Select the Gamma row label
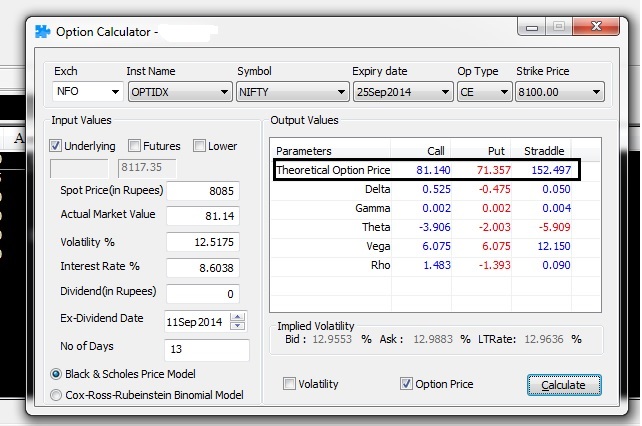 coord(372,208)
